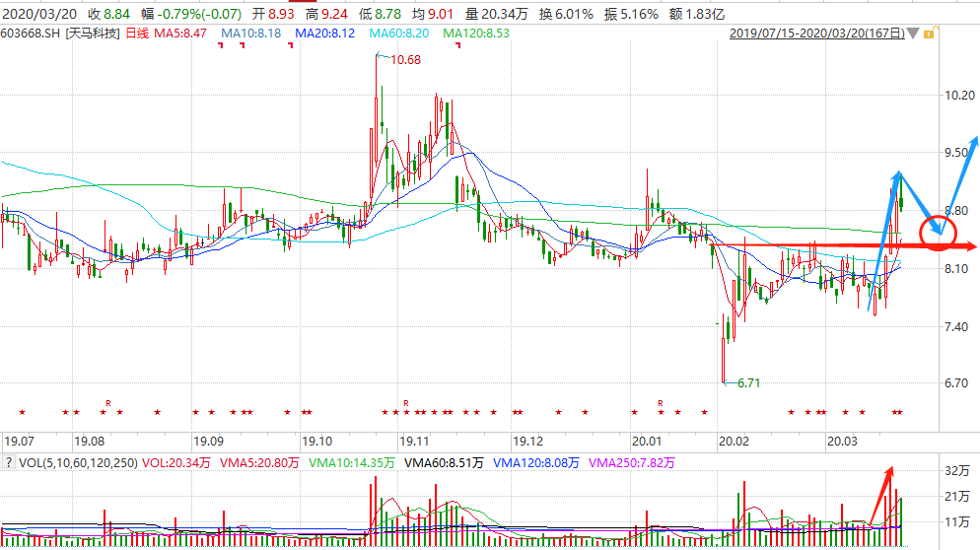The width and height of the screenshot is (980, 550).
Task: Click the R marker near 19.11
Action: pyautogui.click(x=404, y=403)
